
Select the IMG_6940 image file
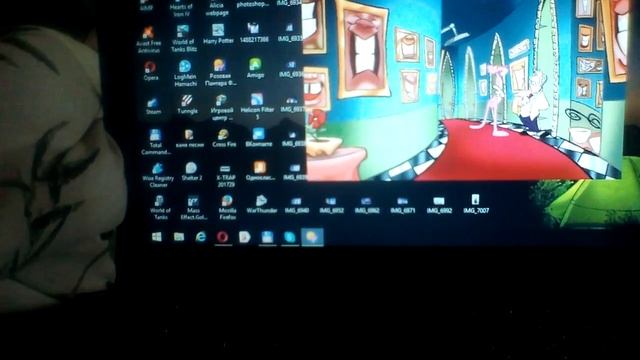pos(297,205)
